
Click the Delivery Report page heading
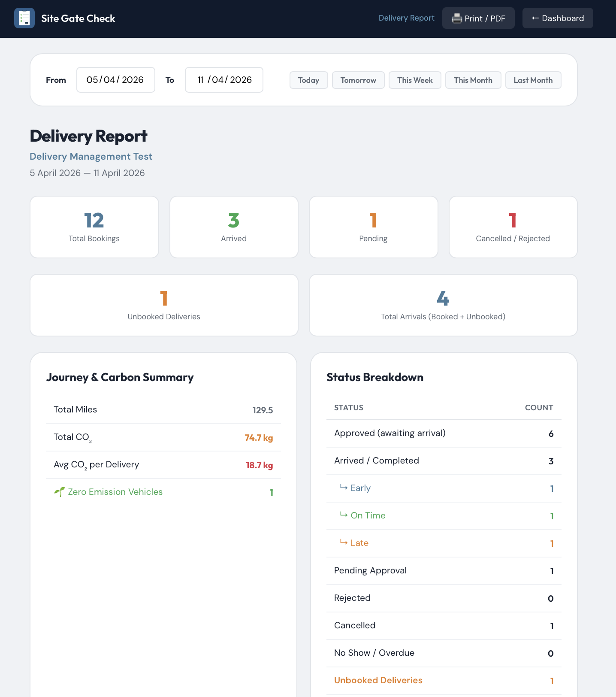pyautogui.click(x=88, y=136)
